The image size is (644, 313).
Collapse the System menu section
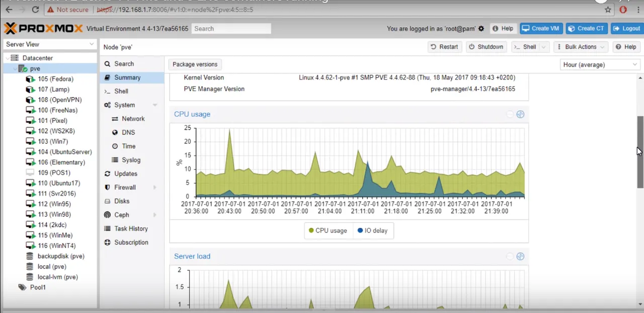pos(155,105)
